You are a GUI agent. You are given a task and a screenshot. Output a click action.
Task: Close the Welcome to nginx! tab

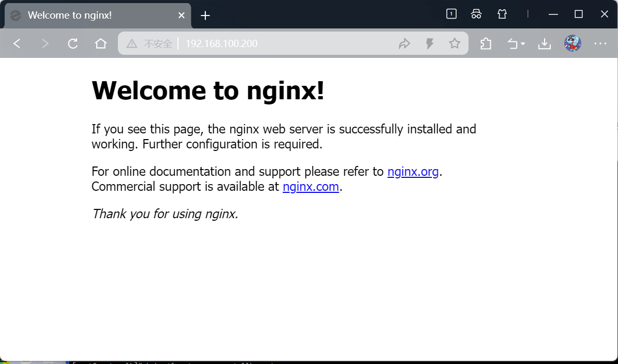(x=182, y=16)
